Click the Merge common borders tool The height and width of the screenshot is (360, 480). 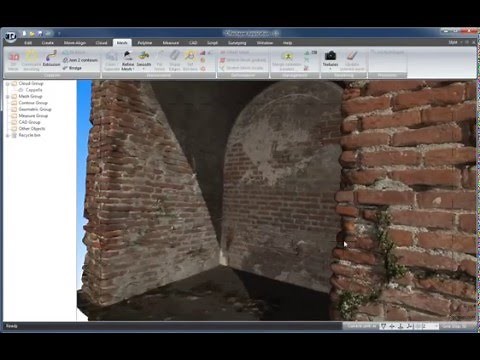click(x=287, y=61)
